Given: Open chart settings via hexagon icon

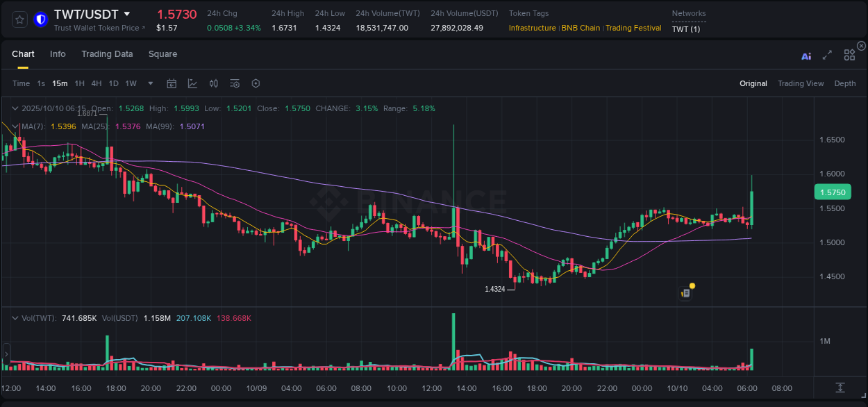Looking at the screenshot, I should point(256,83).
